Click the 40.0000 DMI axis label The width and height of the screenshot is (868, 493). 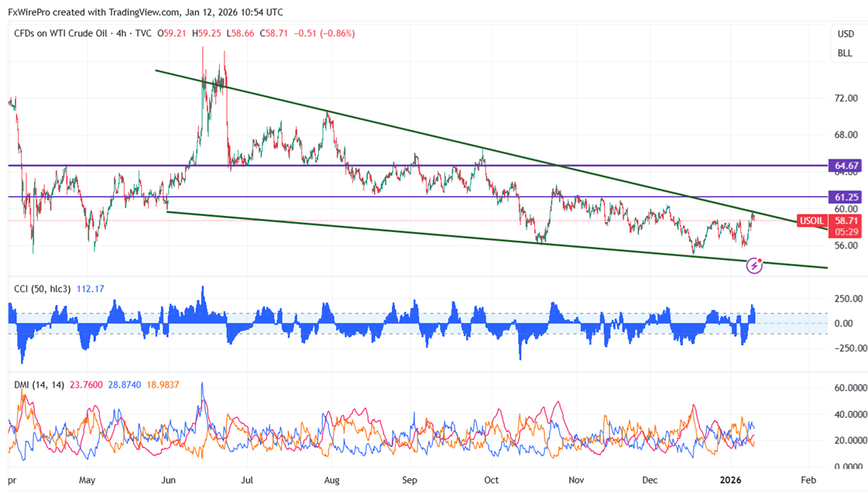coord(850,414)
